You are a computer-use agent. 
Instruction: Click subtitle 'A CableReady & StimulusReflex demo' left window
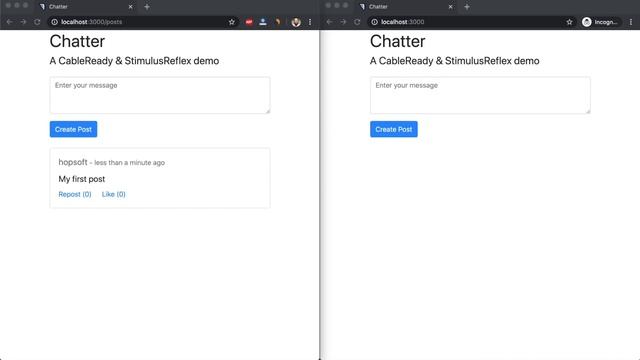point(134,61)
